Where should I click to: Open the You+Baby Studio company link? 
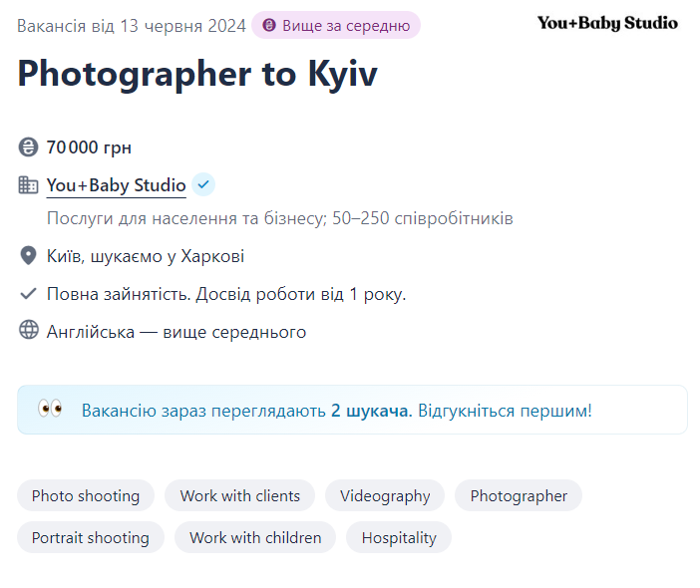(116, 185)
